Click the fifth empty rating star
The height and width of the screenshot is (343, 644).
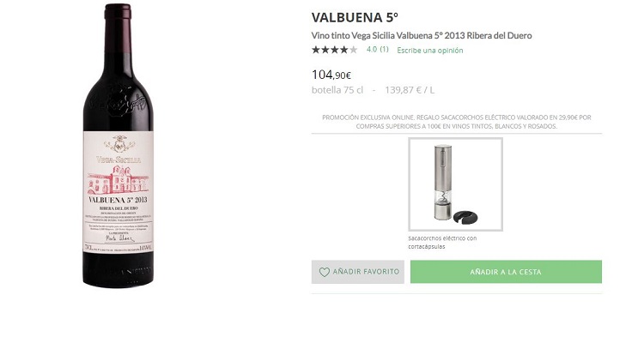click(354, 50)
